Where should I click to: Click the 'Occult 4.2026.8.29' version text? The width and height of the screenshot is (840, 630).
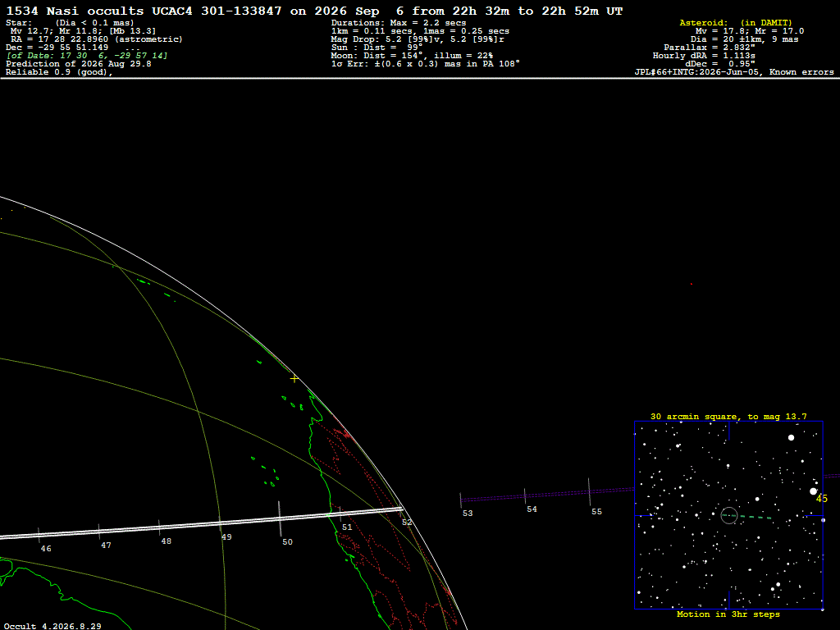pyautogui.click(x=52, y=626)
